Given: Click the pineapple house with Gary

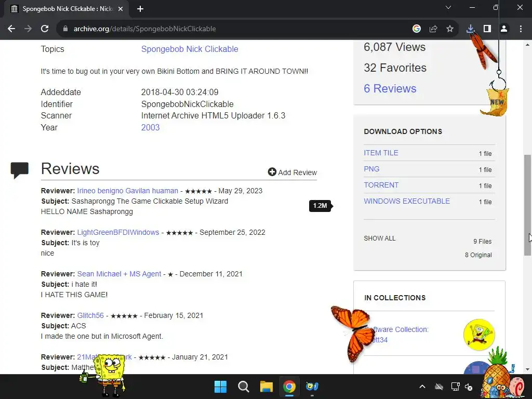Looking at the screenshot, I should click(499, 375).
